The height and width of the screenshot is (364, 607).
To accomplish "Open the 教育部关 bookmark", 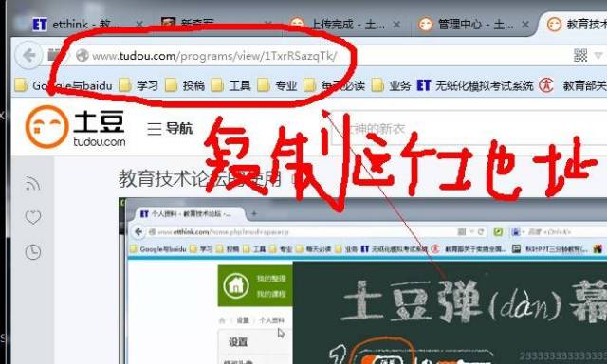I will click(573, 85).
